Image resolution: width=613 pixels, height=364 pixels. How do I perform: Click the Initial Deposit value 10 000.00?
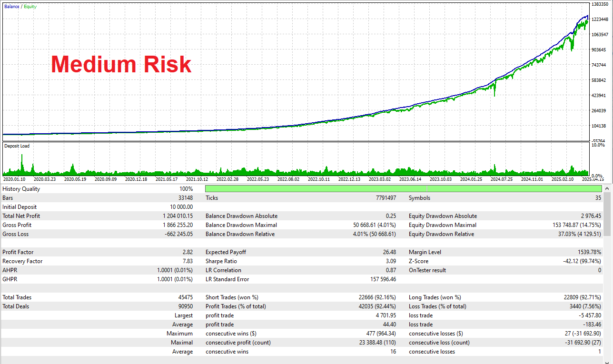(x=180, y=207)
